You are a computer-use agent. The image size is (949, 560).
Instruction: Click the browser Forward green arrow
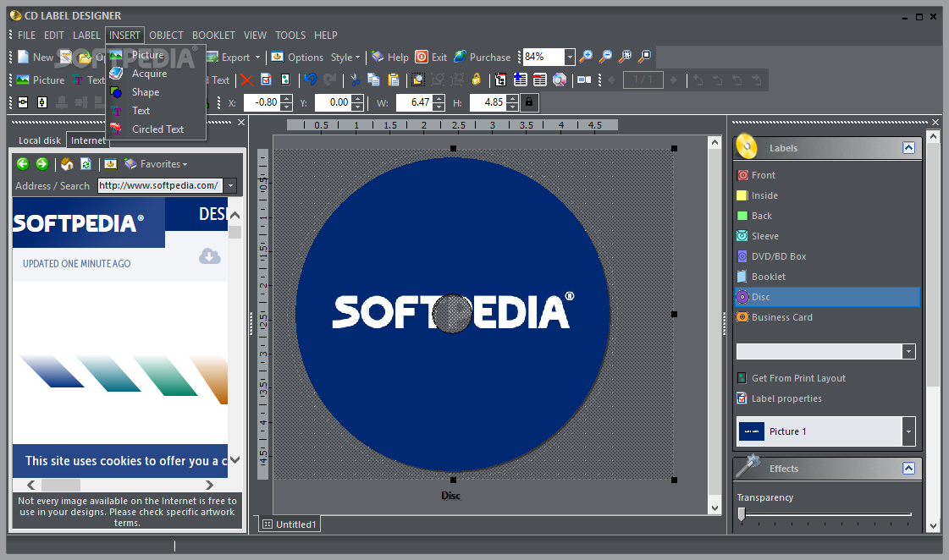(41, 164)
